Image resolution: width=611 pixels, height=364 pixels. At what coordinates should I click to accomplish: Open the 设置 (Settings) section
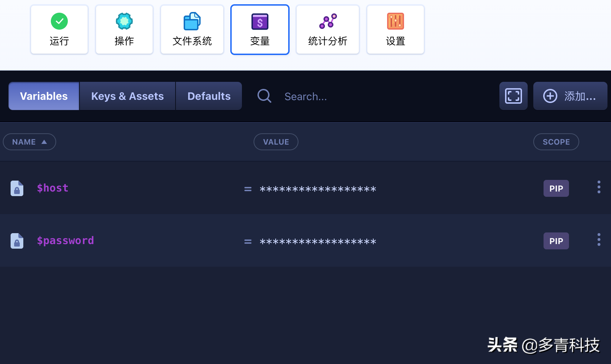[396, 30]
